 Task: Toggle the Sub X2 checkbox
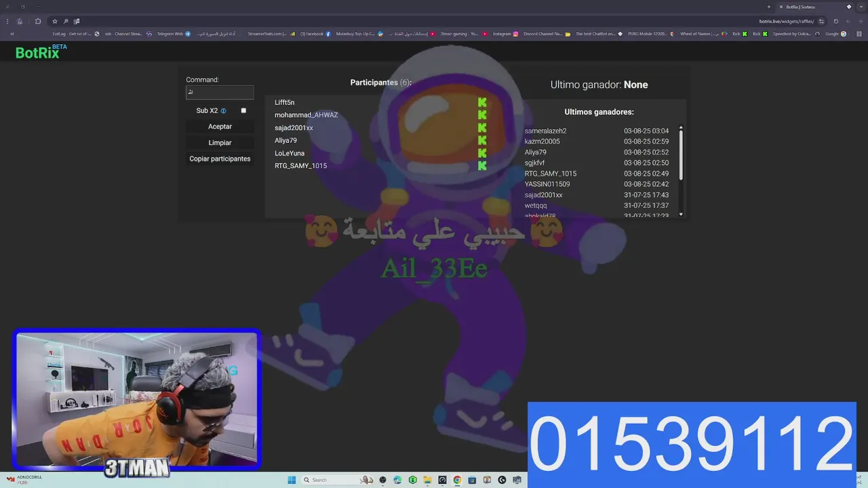(243, 110)
